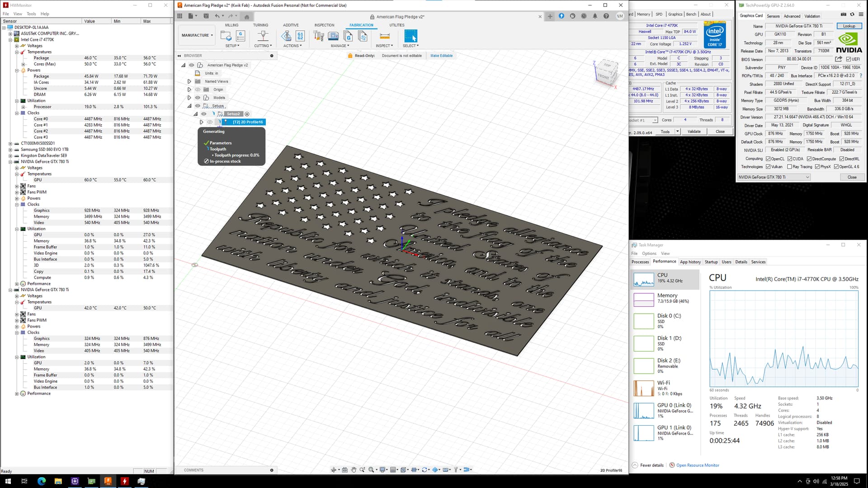This screenshot has width=868, height=488.
Task: Open File Explorer from the taskbar
Action: tap(58, 481)
